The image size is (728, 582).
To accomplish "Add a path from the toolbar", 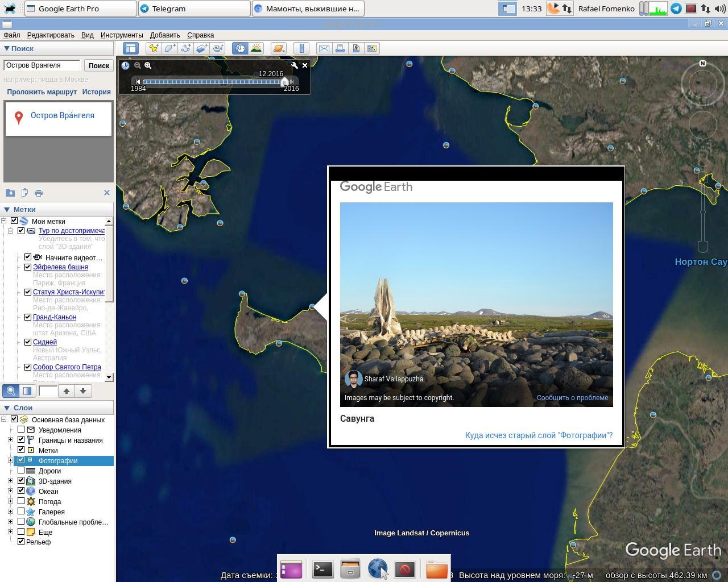I will click(185, 48).
